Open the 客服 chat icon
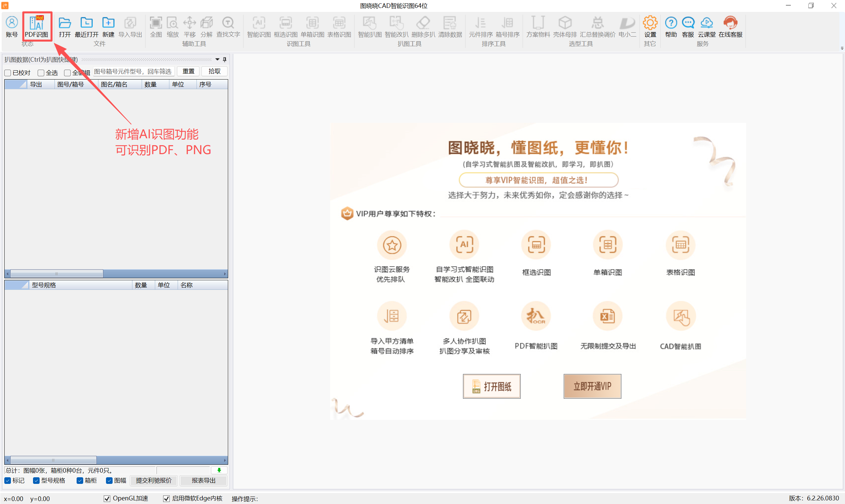The height and width of the screenshot is (504, 845). point(688,26)
